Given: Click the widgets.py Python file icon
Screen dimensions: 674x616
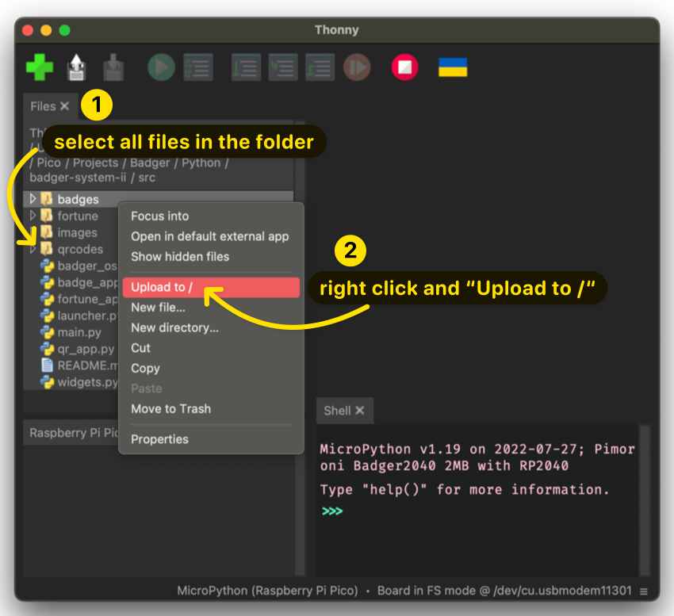Looking at the screenshot, I should tap(47, 382).
